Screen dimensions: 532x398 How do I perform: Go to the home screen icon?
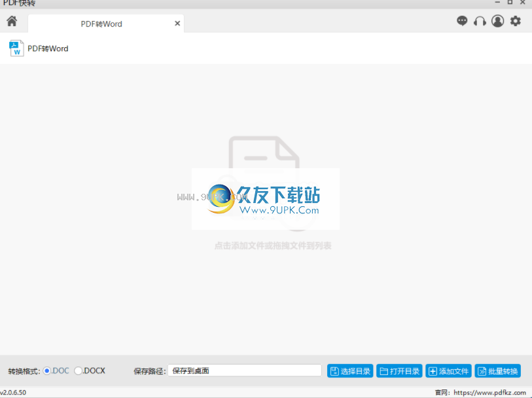(x=12, y=21)
